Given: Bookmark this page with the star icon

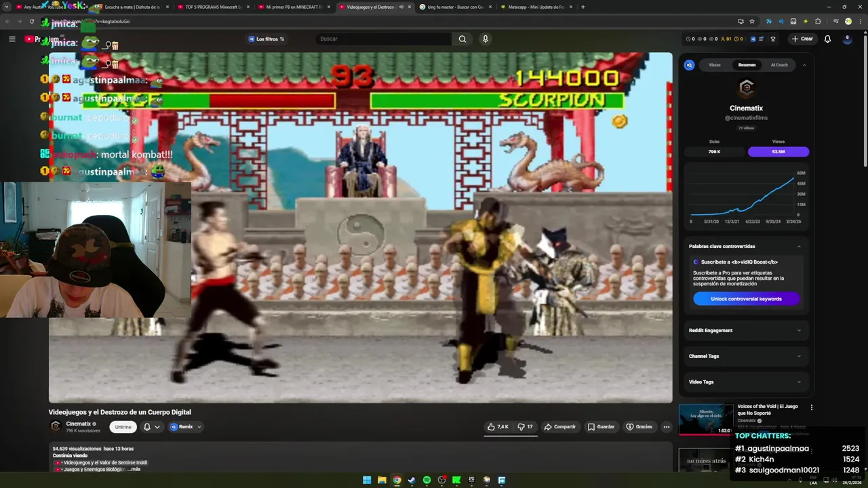Looking at the screenshot, I should (752, 21).
